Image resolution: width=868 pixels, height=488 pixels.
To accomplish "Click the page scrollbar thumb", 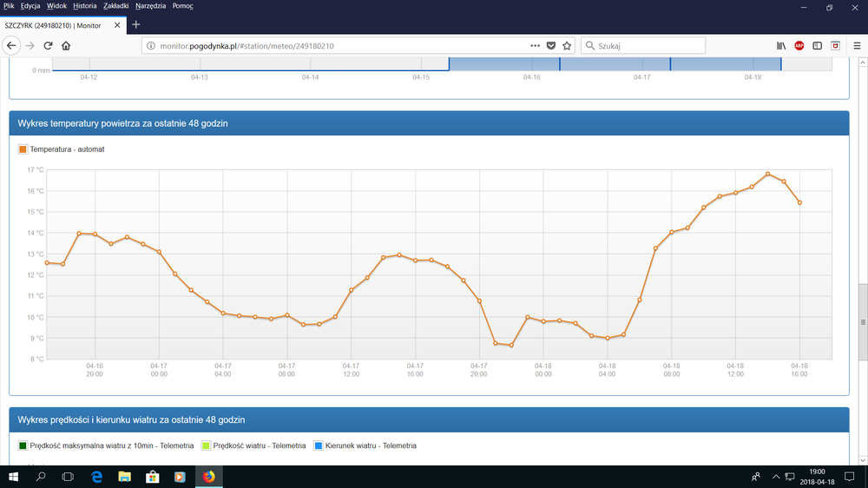I will coord(863,322).
